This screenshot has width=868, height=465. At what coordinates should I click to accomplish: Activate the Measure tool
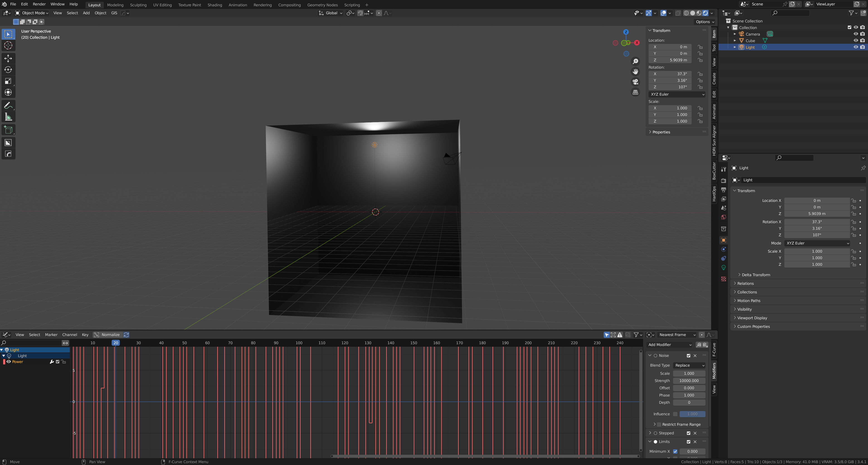point(8,117)
